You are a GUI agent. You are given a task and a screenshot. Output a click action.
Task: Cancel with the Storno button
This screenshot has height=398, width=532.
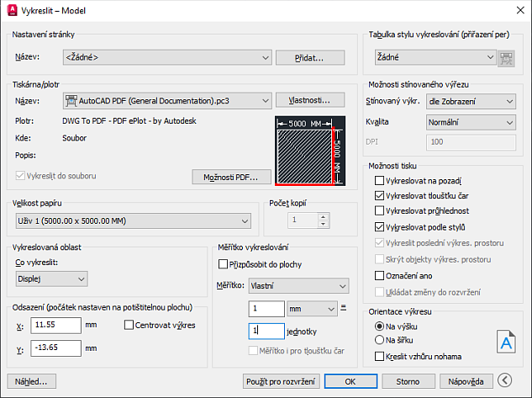408,381
